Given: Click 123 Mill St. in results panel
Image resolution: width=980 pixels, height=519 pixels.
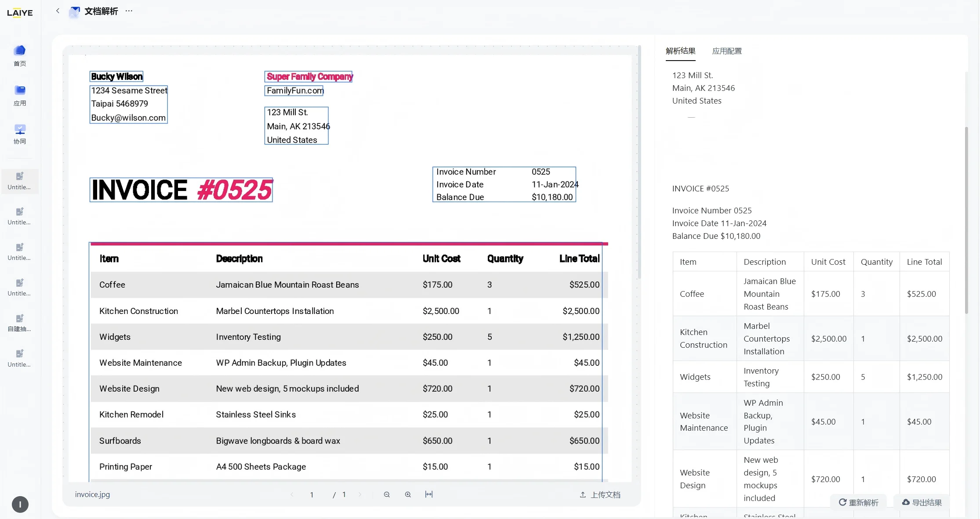Looking at the screenshot, I should pyautogui.click(x=693, y=75).
